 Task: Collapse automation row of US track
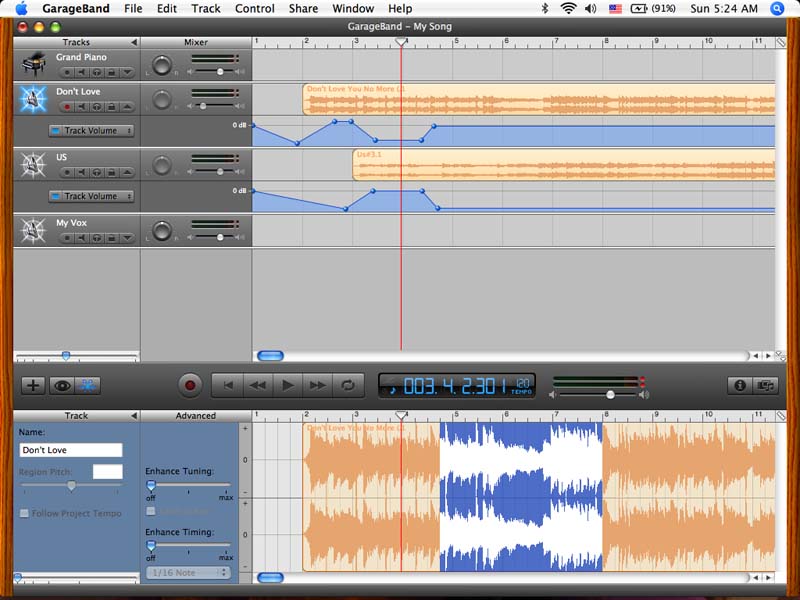127,172
